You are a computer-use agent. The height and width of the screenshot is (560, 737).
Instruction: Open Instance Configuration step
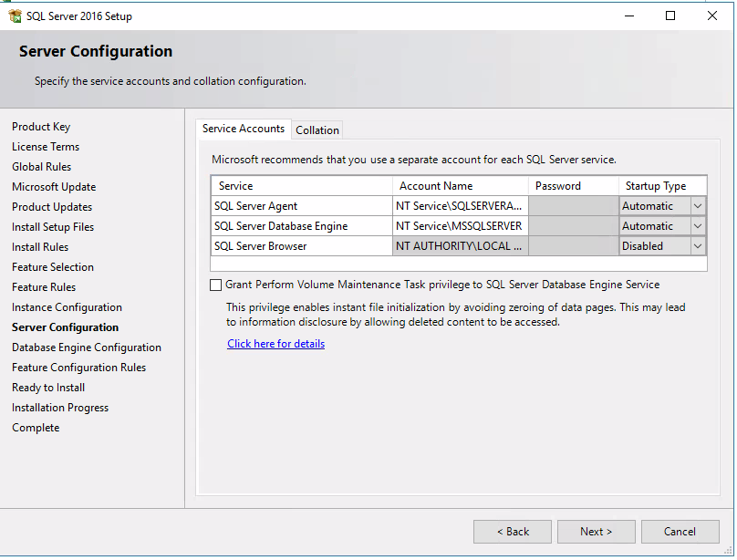pos(67,306)
